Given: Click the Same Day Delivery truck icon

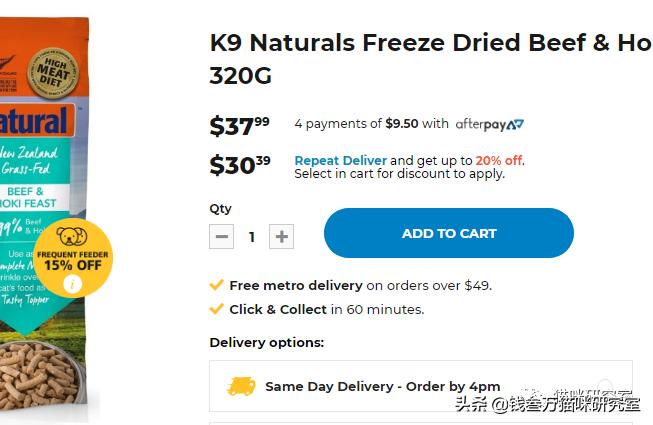Looking at the screenshot, I should [x=241, y=386].
